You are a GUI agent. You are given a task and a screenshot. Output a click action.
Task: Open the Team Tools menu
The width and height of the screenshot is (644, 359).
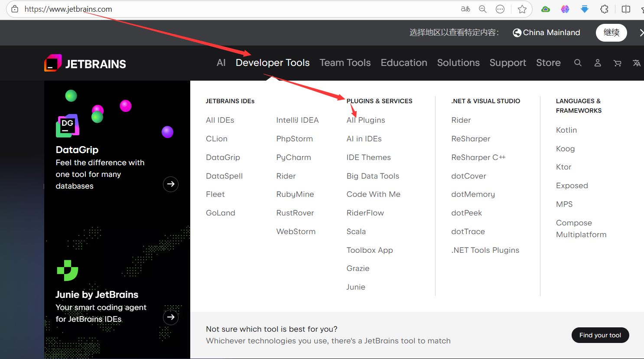[x=345, y=63]
